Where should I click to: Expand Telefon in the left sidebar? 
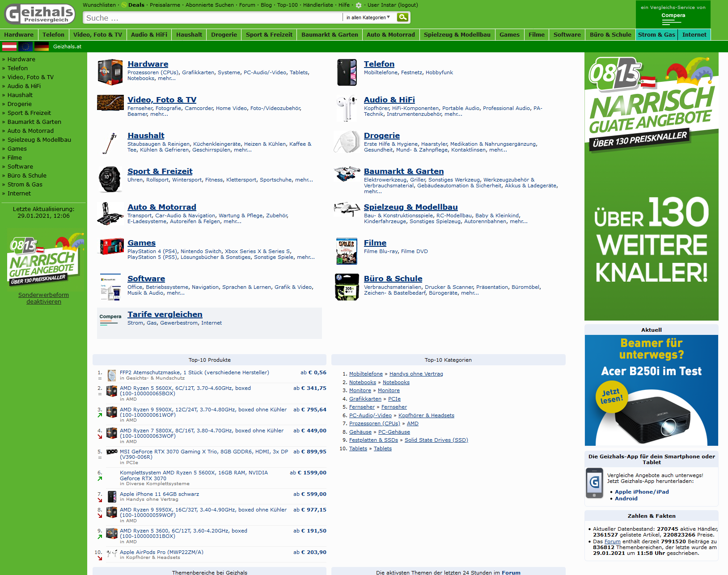pyautogui.click(x=17, y=68)
